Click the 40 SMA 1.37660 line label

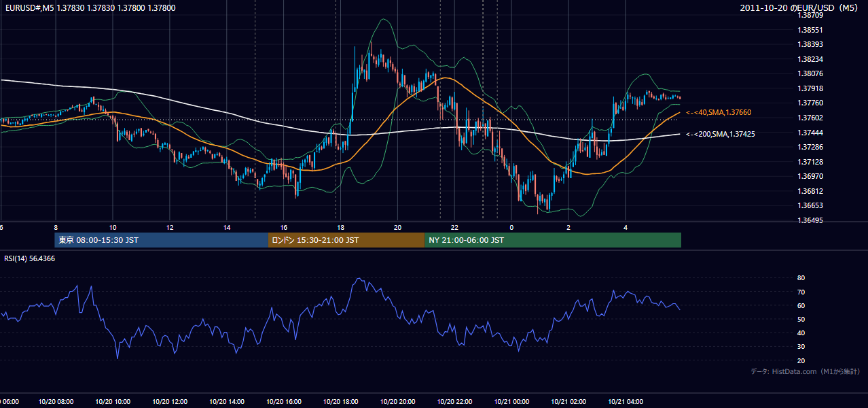(x=719, y=112)
